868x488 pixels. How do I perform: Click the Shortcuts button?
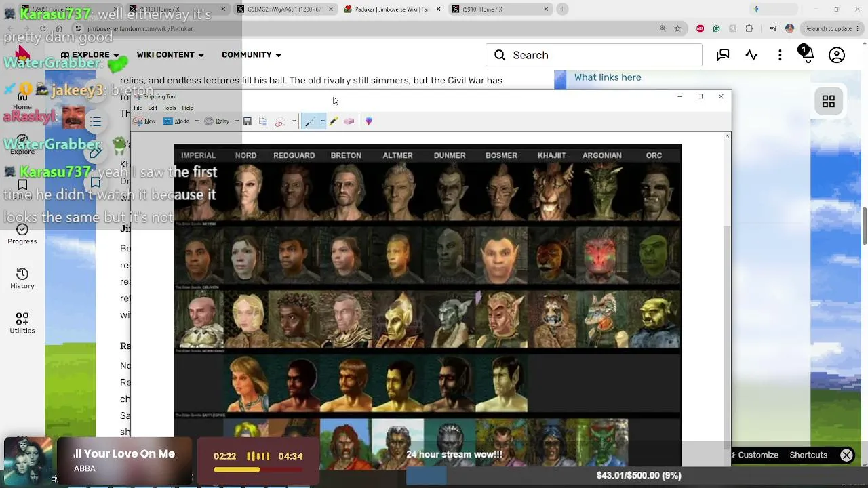(x=808, y=455)
